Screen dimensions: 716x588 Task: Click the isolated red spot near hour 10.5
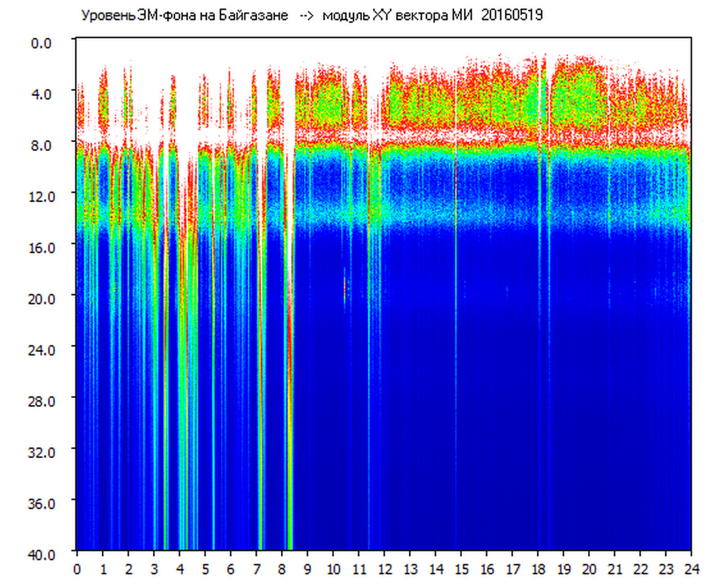click(344, 286)
